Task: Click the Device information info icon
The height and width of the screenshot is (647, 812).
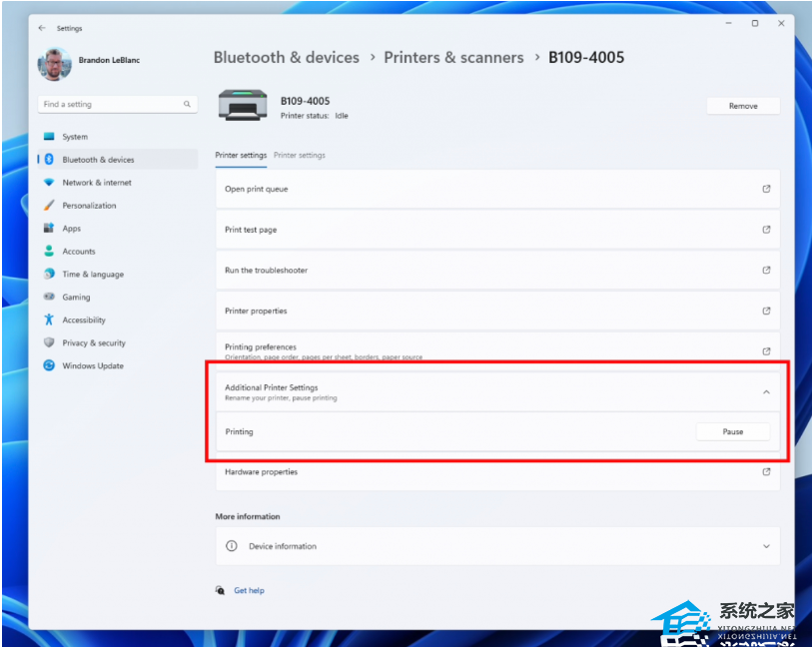Action: (232, 546)
